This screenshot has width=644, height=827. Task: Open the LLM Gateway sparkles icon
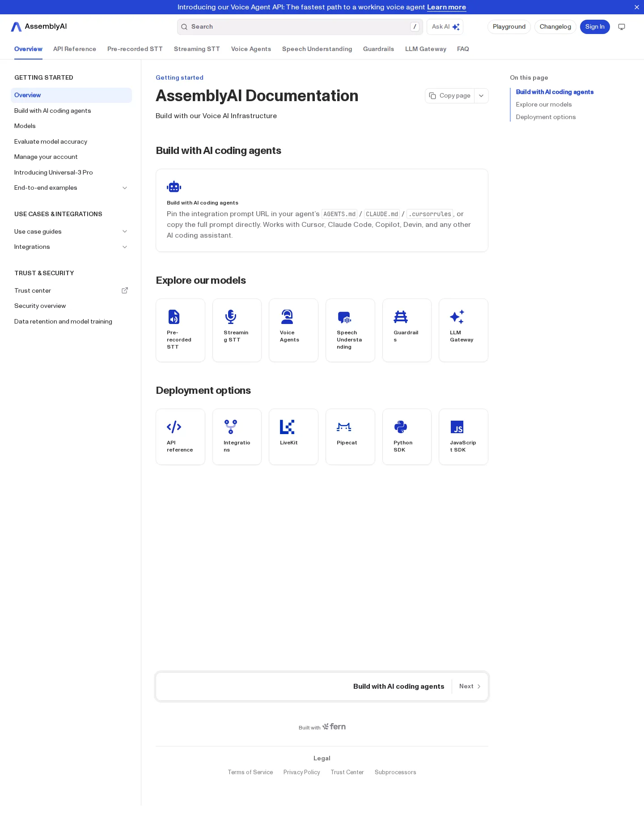(457, 316)
